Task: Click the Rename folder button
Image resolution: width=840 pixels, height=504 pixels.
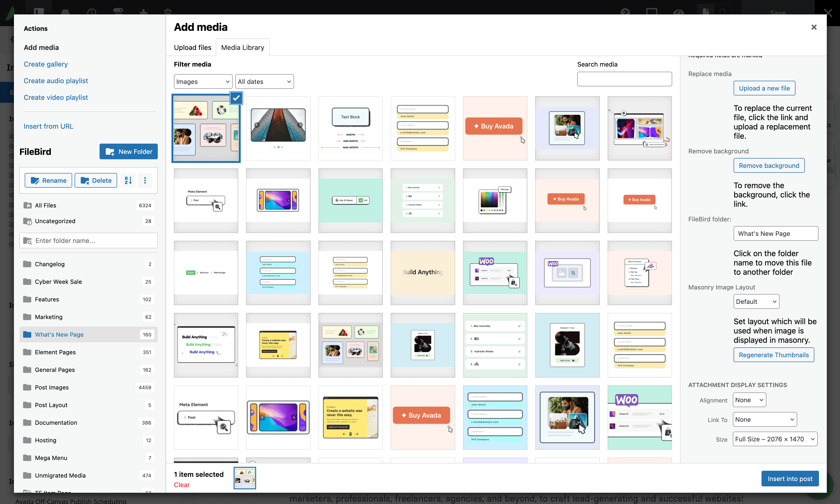Action: point(48,180)
